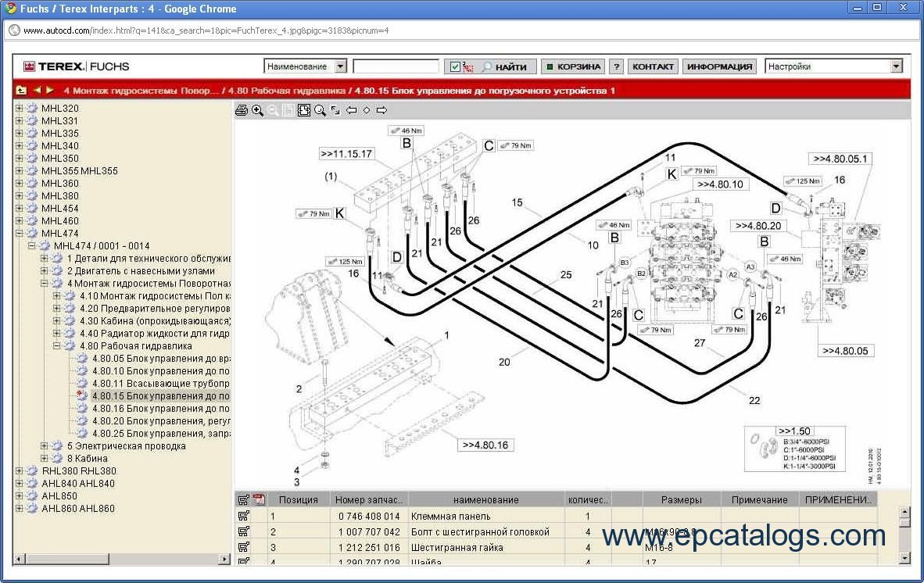Click the TEREX FUCHS logo
The image size is (924, 583).
76,66
